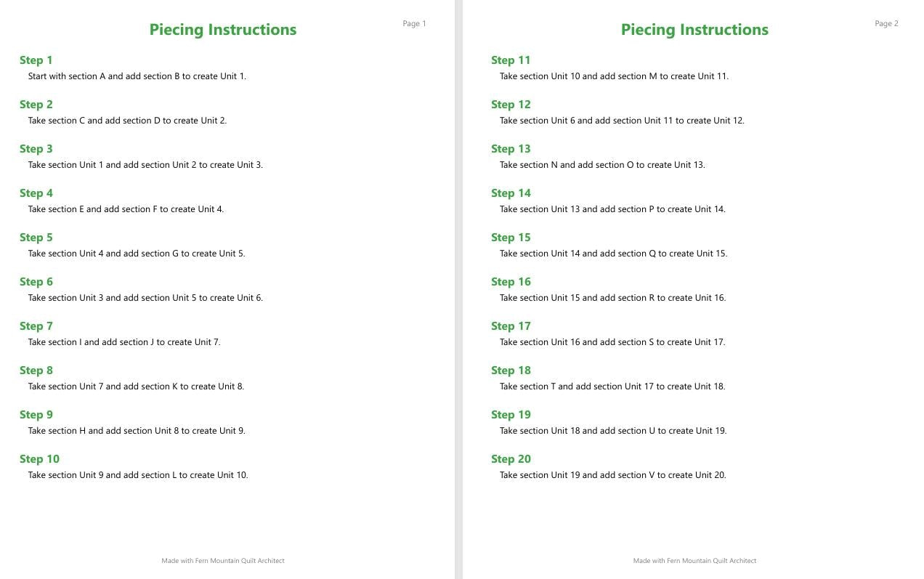924x579 pixels.
Task: Click the instruction creating Unit 3
Action: click(145, 165)
